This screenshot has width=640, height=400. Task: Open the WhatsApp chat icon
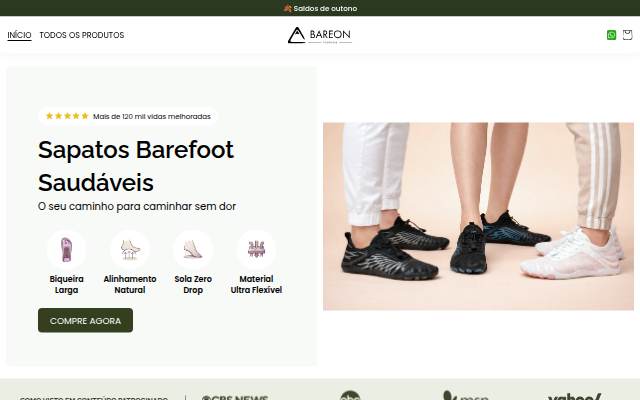[x=611, y=35]
